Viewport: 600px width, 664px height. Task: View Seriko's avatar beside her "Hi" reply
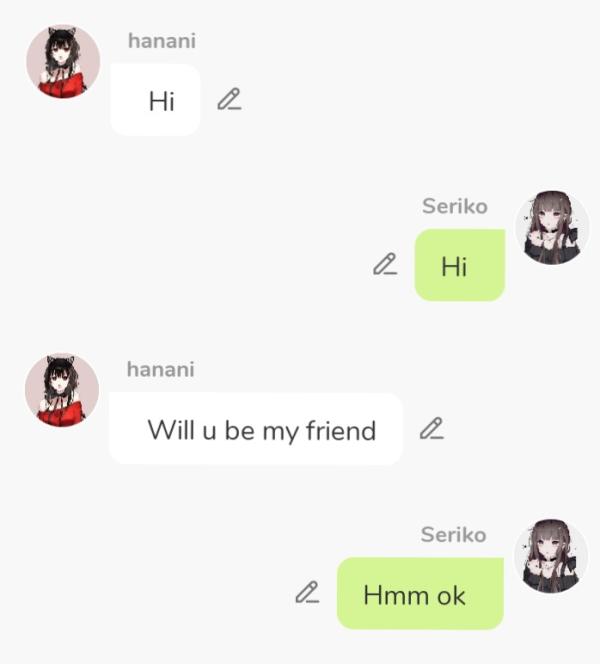tap(552, 227)
